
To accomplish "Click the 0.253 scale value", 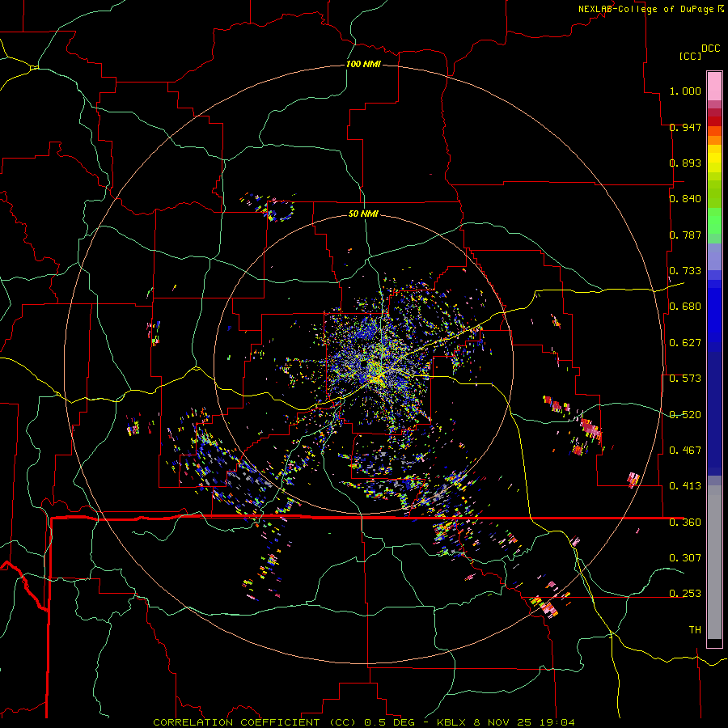I will click(x=685, y=594).
